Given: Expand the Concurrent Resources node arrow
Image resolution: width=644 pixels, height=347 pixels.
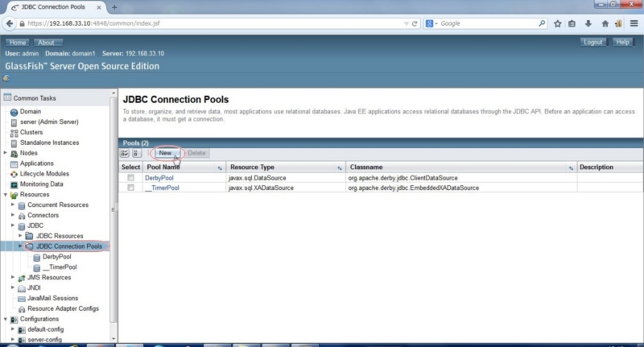Looking at the screenshot, I should [13, 205].
